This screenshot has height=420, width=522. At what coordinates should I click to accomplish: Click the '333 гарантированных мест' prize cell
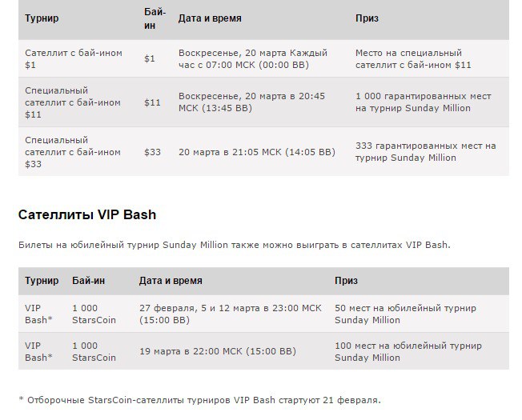pos(425,151)
